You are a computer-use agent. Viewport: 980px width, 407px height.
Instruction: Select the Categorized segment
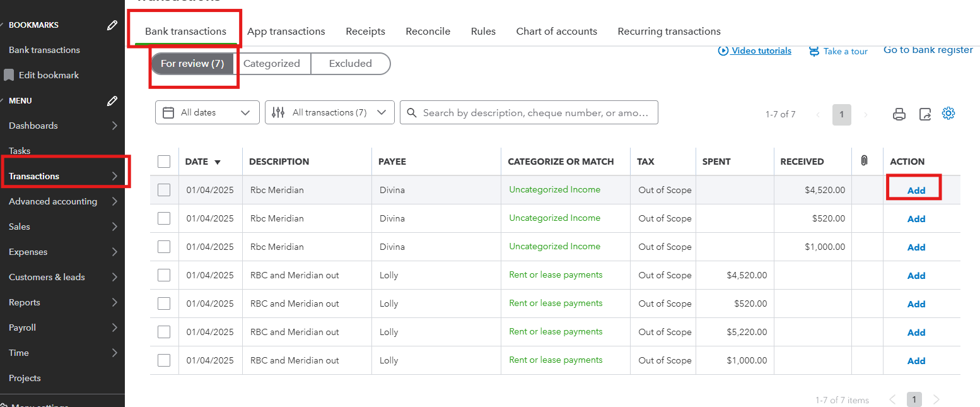pos(272,64)
